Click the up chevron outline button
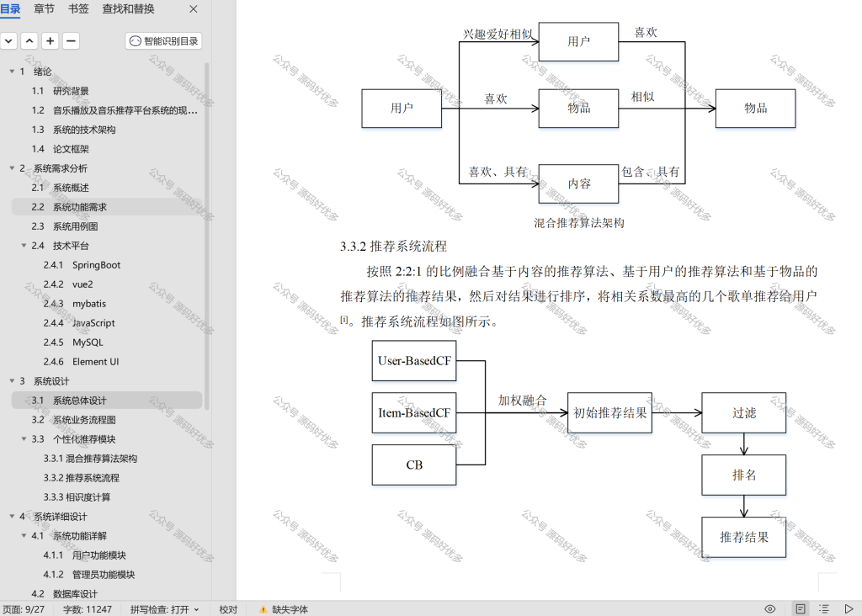This screenshot has height=616, width=862. 29,41
